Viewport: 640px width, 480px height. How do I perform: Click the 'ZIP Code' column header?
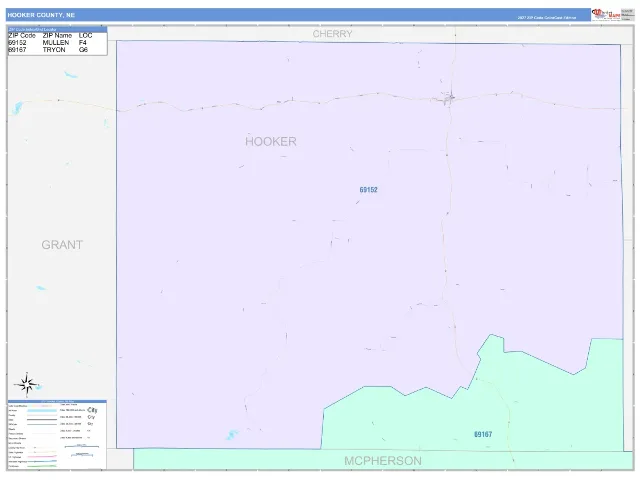[x=22, y=36]
